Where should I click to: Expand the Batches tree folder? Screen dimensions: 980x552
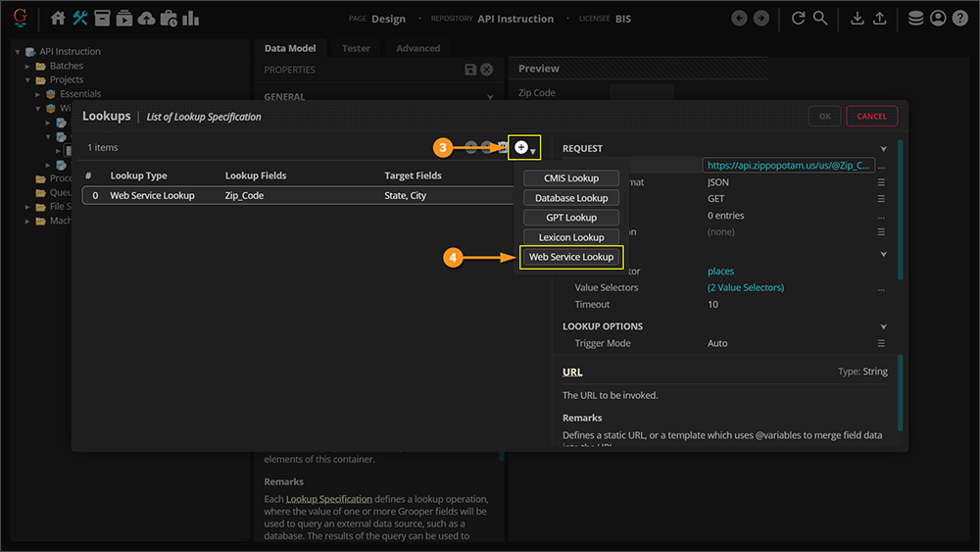28,66
